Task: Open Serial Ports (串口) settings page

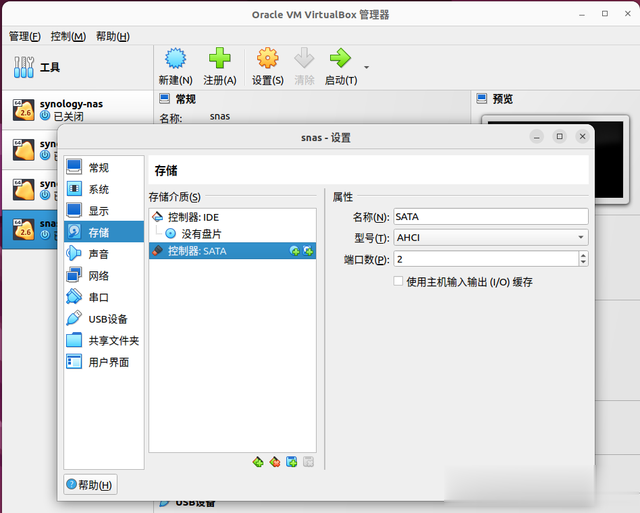Action: tap(104, 297)
